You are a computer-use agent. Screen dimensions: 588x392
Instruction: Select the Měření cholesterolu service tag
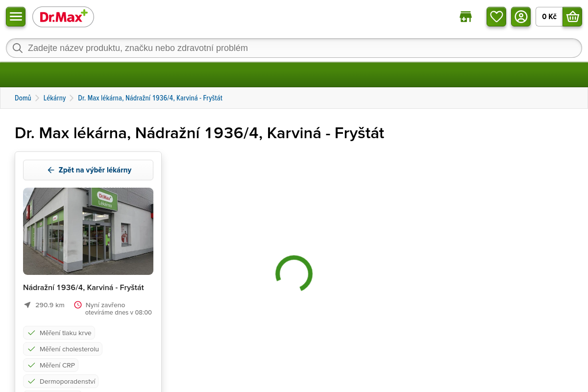click(63, 349)
